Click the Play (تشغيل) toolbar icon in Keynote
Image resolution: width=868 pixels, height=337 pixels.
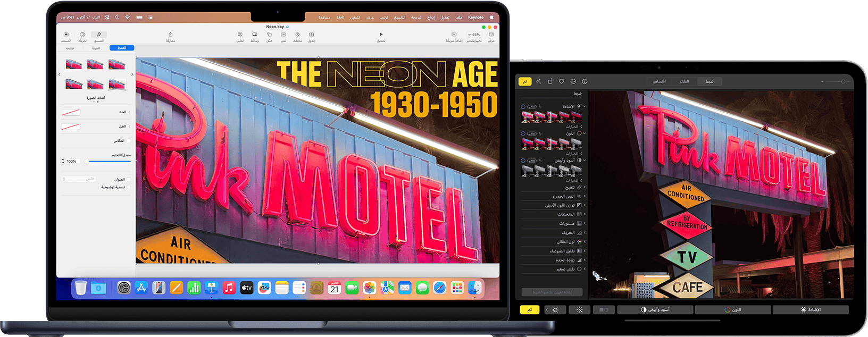[381, 35]
